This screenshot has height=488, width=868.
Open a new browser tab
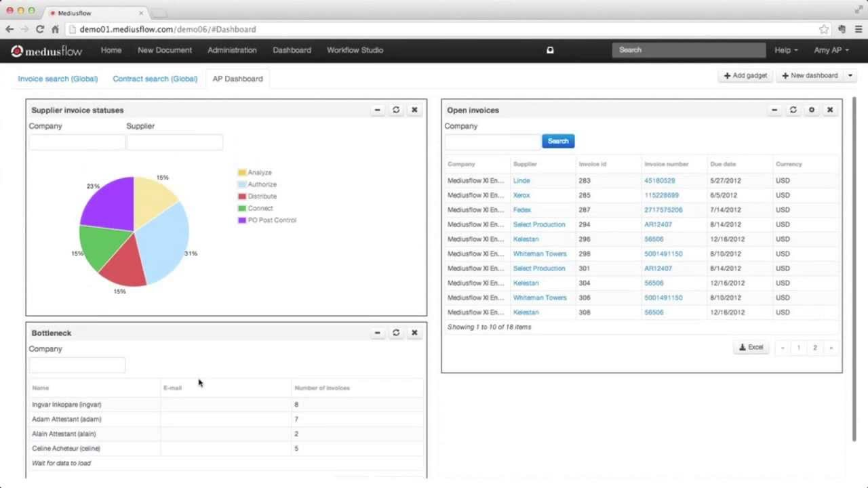point(159,13)
